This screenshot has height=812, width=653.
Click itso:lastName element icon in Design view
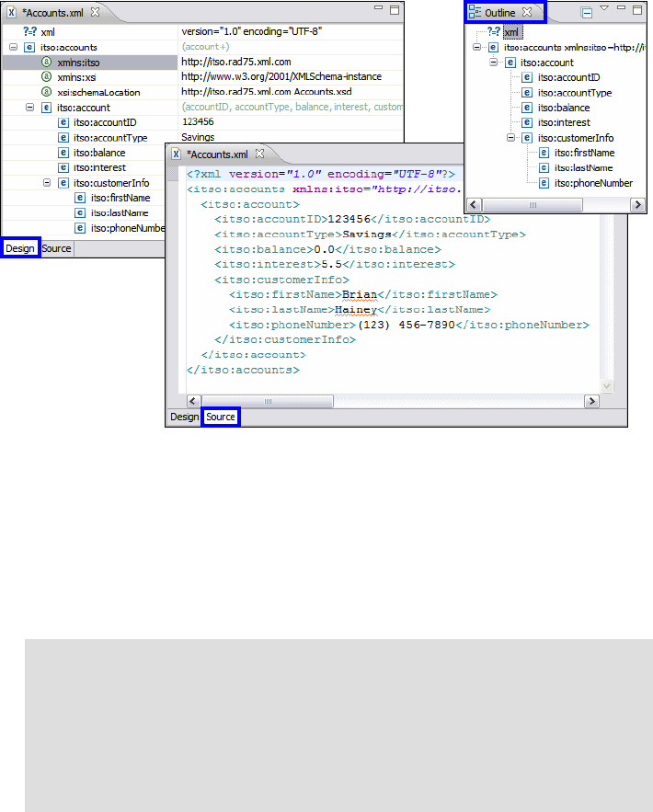pos(80,212)
